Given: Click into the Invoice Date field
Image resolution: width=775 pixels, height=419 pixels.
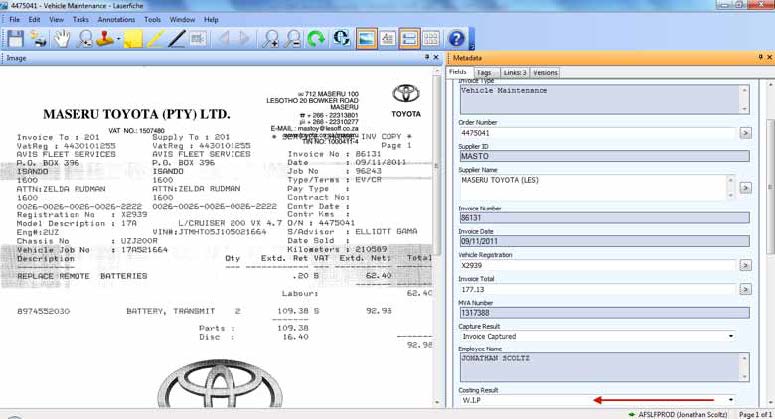Looking at the screenshot, I should 604,241.
